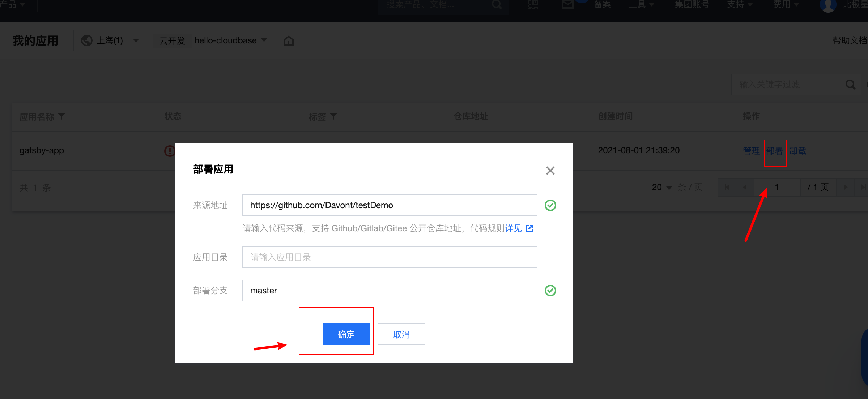Click the 标签 column filter icon
The height and width of the screenshot is (399, 868).
pos(333,116)
